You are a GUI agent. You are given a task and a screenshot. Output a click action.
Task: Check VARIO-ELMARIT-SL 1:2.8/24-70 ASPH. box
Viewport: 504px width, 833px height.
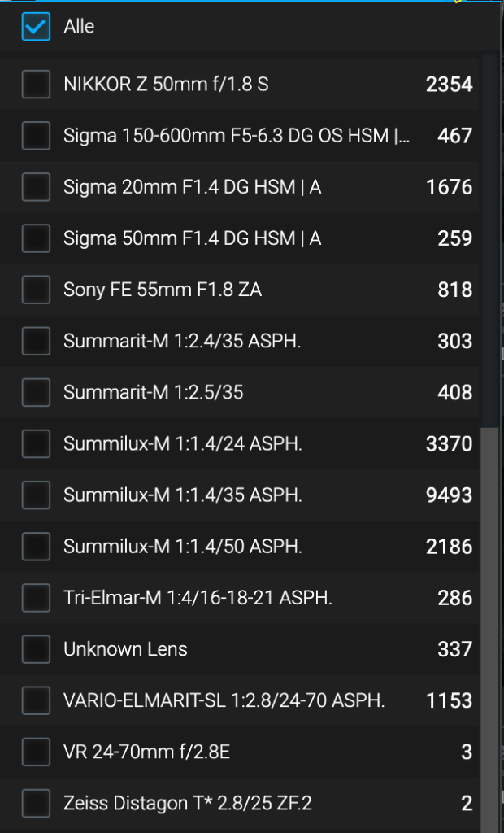36,700
